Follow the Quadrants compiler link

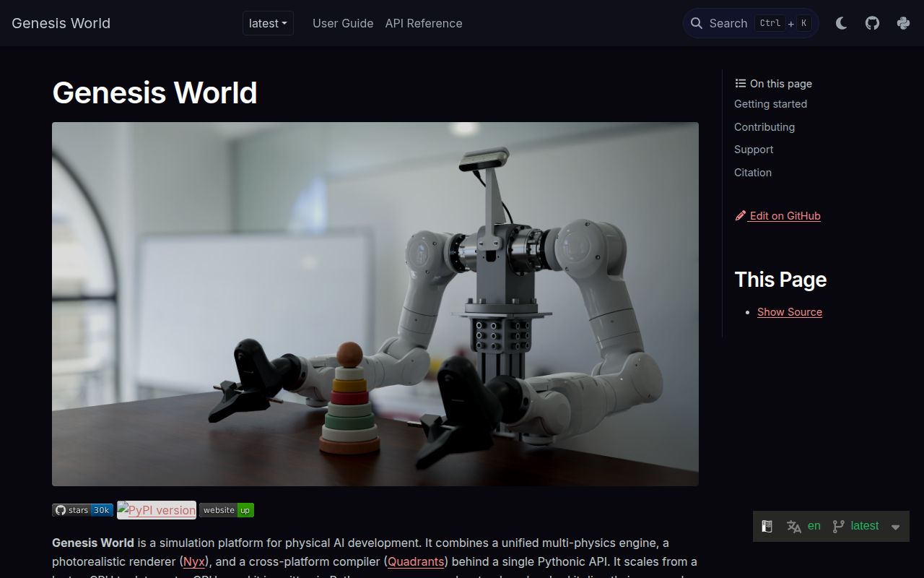click(x=416, y=561)
